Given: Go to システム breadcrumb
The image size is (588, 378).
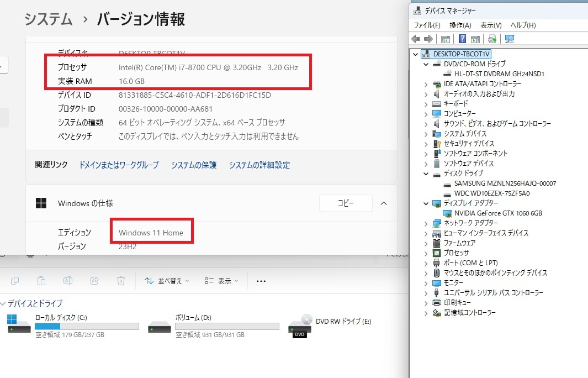Looking at the screenshot, I should (49, 19).
